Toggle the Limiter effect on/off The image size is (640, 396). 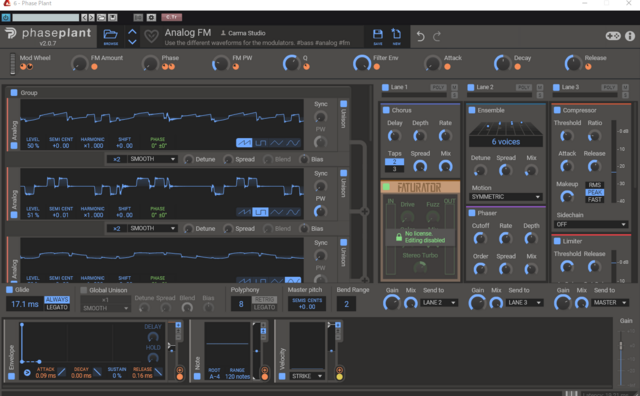pyautogui.click(x=557, y=241)
